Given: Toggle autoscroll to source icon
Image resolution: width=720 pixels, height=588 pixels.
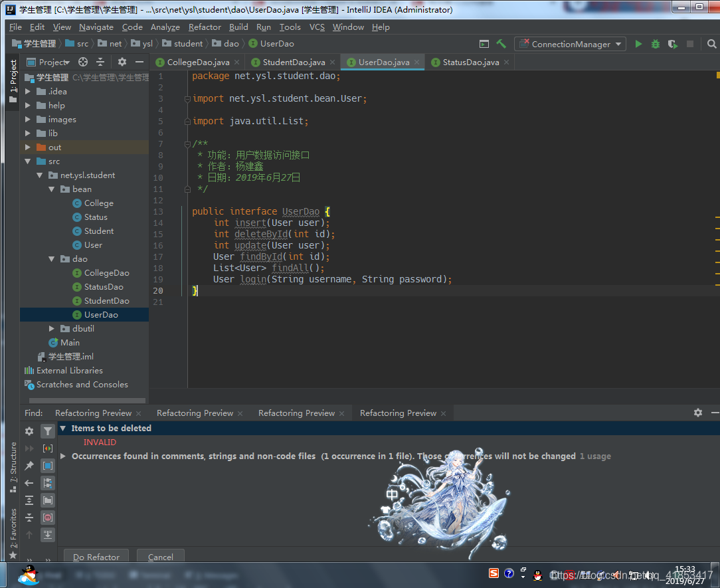Looking at the screenshot, I should pos(48,535).
